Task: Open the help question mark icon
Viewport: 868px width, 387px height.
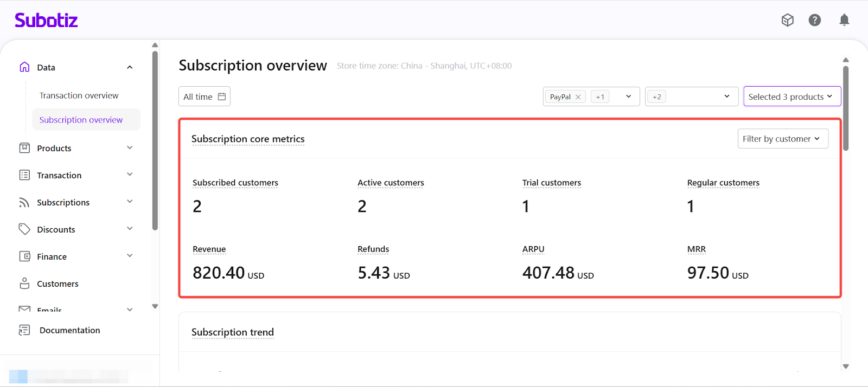Action: (814, 20)
